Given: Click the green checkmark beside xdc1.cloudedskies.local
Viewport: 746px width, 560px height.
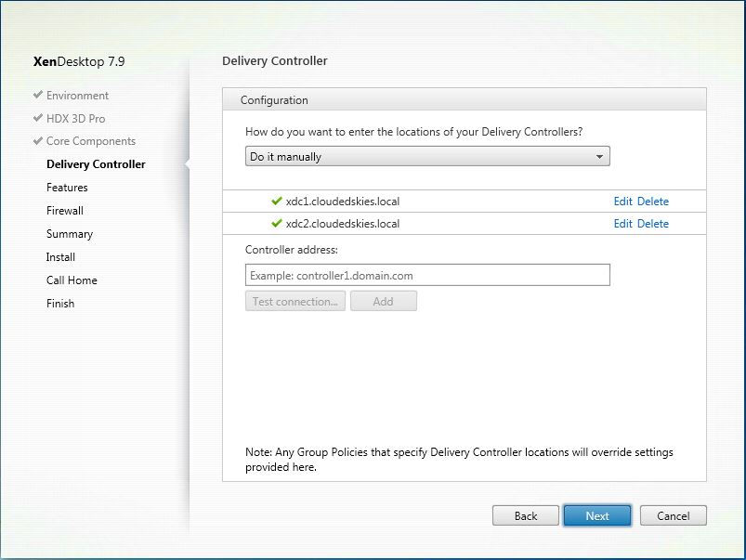Looking at the screenshot, I should (x=277, y=201).
